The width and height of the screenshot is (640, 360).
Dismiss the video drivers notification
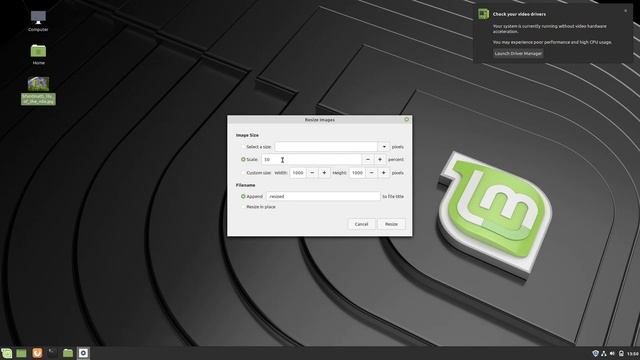(x=625, y=11)
